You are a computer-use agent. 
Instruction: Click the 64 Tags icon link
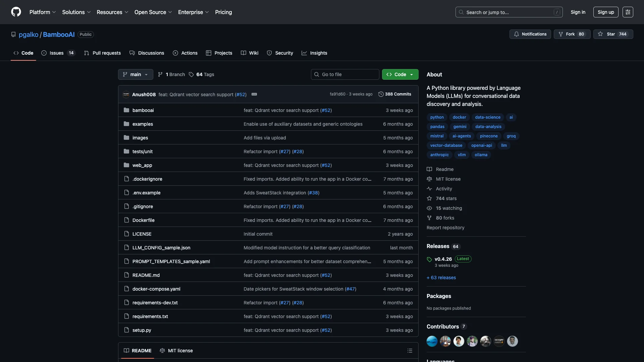(x=201, y=74)
